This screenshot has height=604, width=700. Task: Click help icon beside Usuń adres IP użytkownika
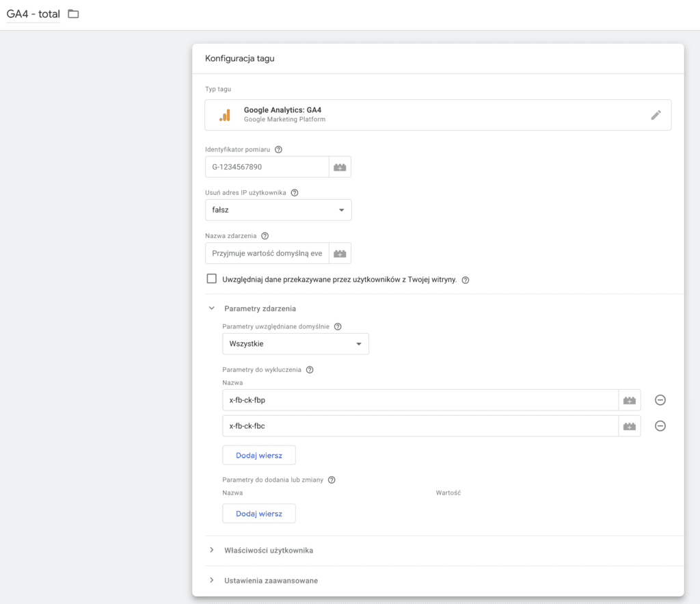pos(295,193)
